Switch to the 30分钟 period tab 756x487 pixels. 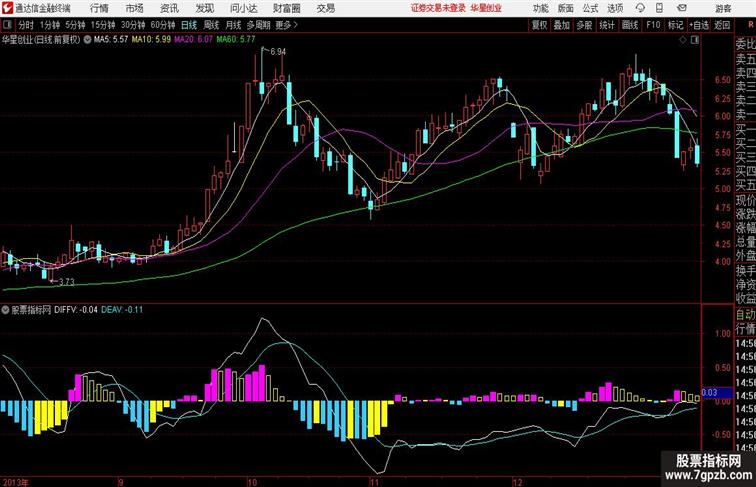(x=133, y=25)
